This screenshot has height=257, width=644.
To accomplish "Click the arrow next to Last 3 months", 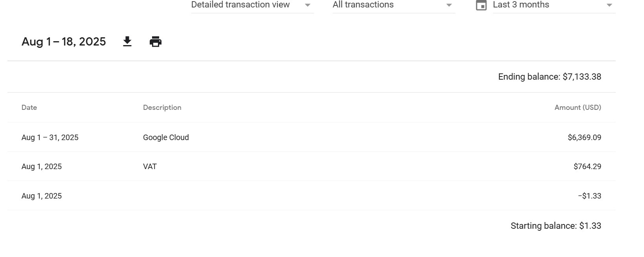I will click(609, 5).
